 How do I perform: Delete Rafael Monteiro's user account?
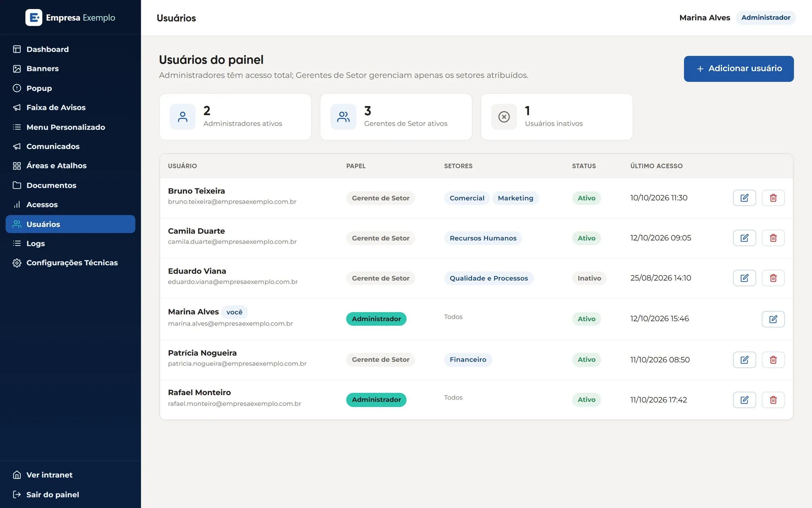(773, 400)
